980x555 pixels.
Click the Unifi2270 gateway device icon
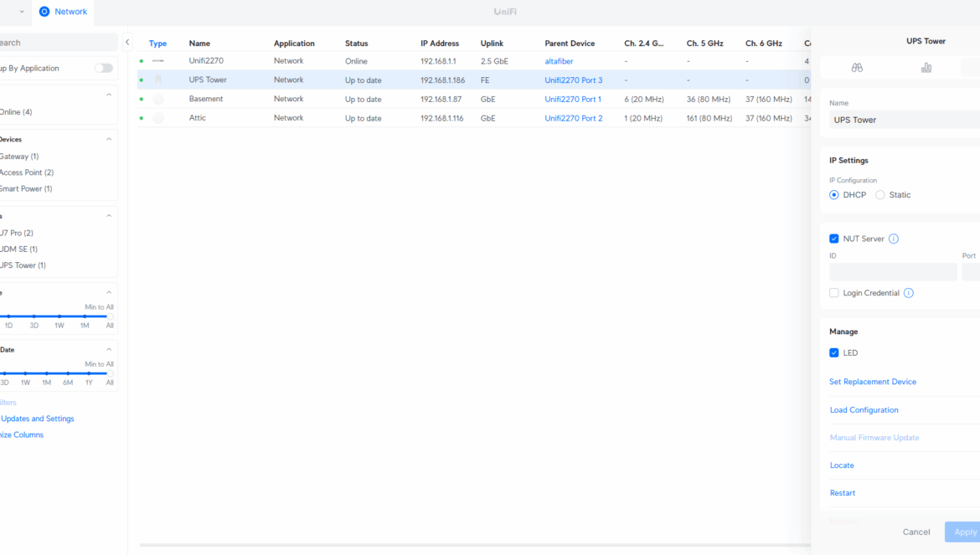point(157,61)
